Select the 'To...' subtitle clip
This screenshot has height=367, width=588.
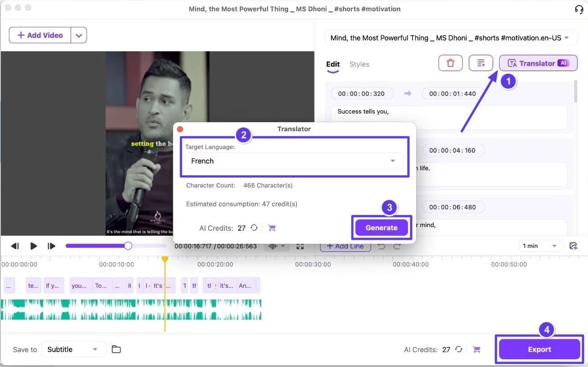103,285
